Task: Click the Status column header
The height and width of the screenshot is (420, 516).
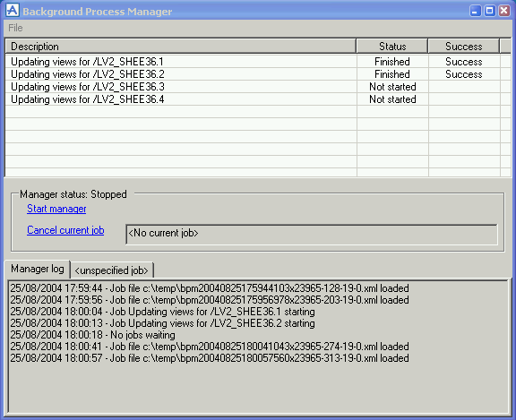Action: (392, 47)
